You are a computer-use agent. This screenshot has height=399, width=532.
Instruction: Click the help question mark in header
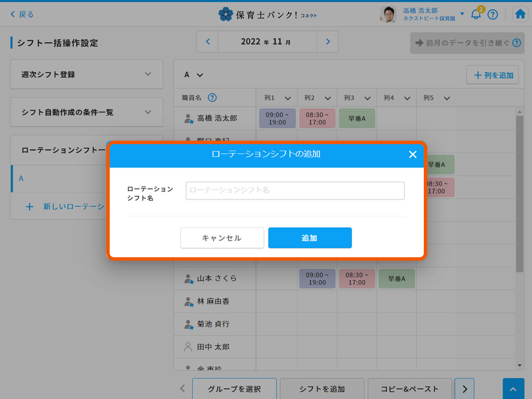[x=493, y=14]
